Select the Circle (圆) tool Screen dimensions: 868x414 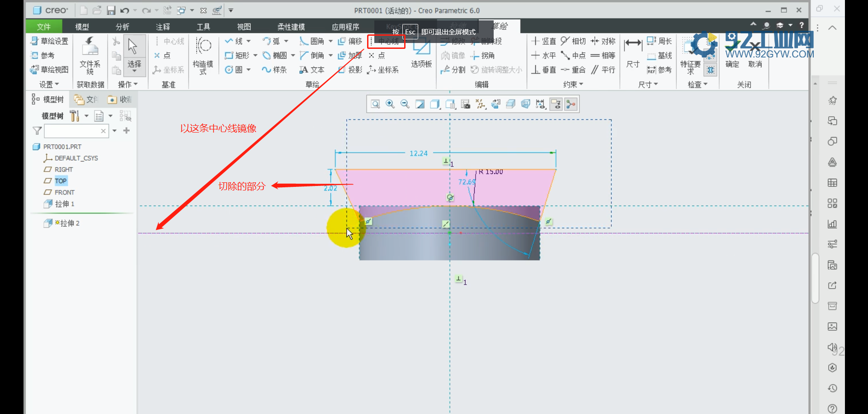tap(234, 70)
